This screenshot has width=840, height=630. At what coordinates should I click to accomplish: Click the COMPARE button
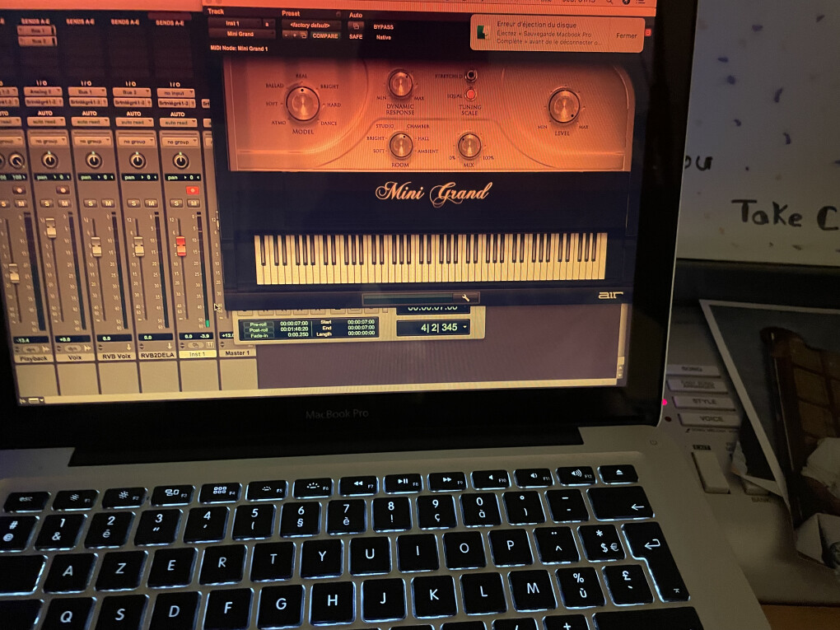click(x=324, y=36)
